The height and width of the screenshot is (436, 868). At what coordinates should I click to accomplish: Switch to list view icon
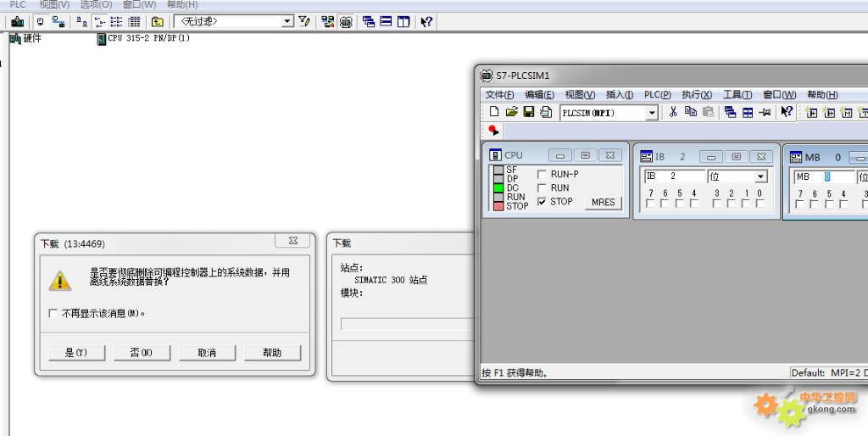[x=116, y=21]
